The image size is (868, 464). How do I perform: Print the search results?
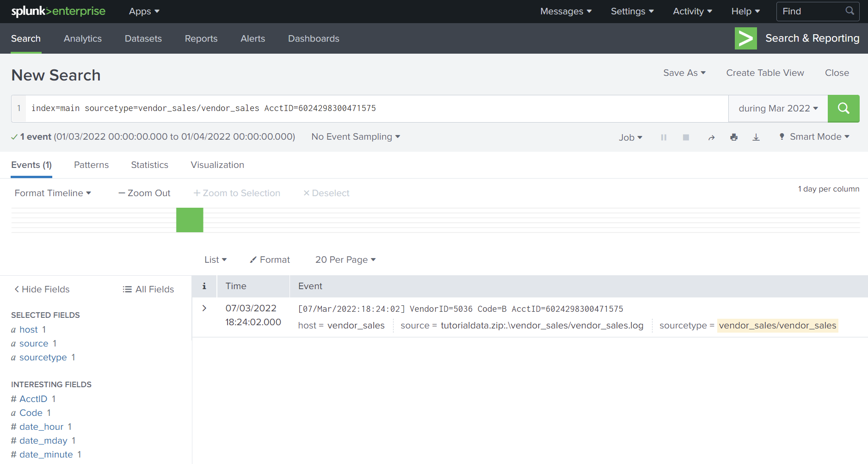point(734,137)
